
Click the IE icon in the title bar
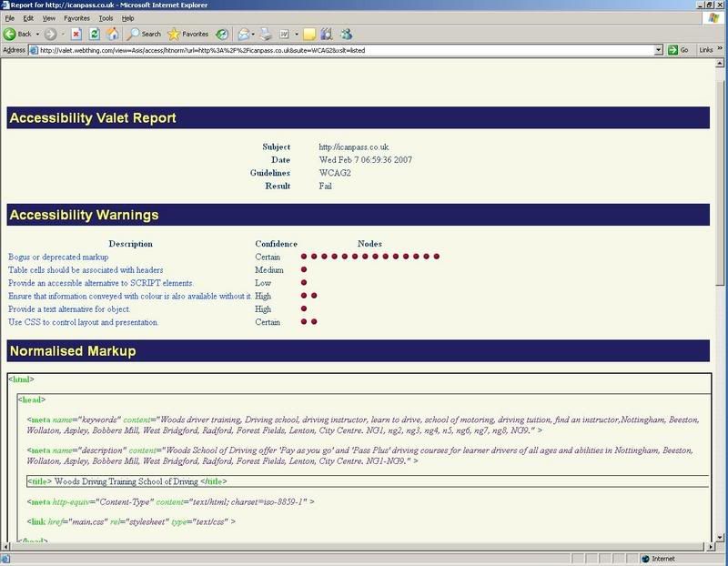[5, 5]
